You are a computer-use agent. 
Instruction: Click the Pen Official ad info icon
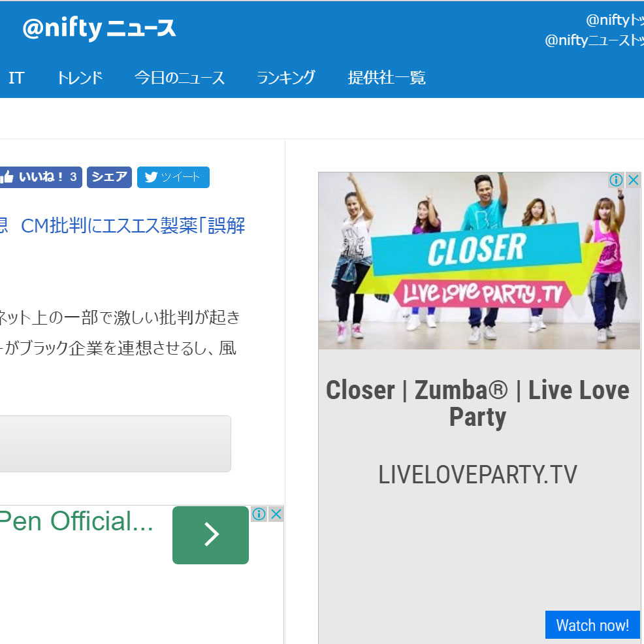pos(259,514)
